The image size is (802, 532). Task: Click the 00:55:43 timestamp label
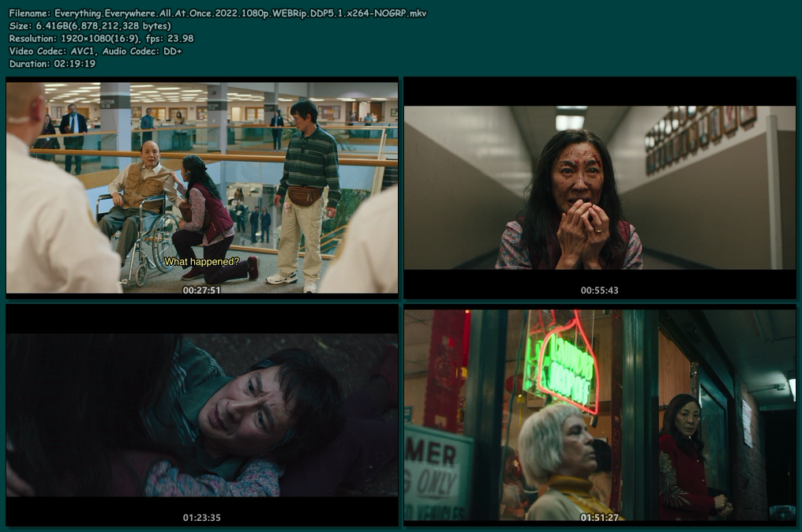tap(599, 290)
